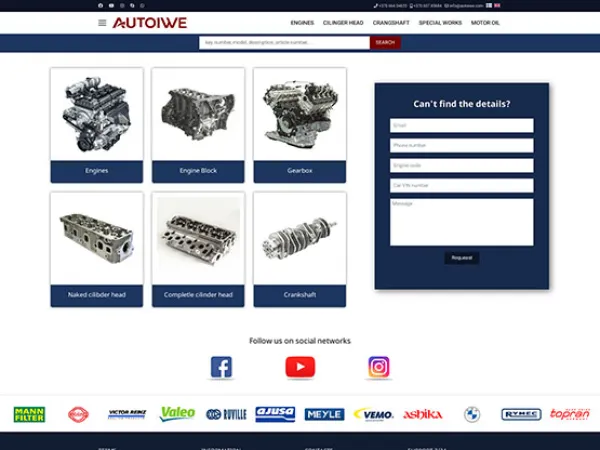Click the Crankshaft label bar

click(x=300, y=295)
